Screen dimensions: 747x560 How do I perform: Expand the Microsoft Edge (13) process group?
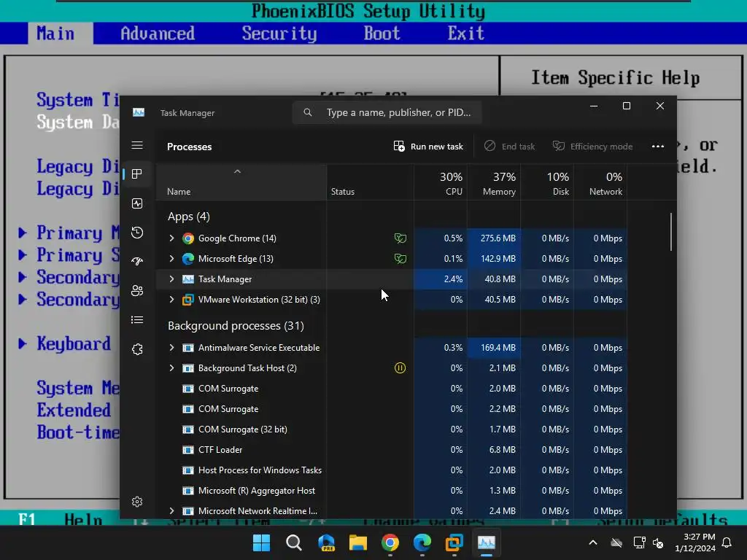coord(172,259)
